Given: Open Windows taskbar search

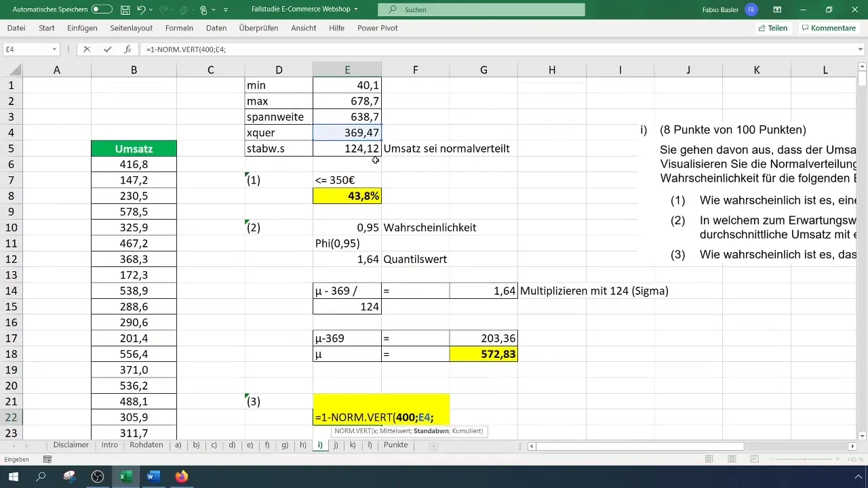Looking at the screenshot, I should tap(41, 476).
